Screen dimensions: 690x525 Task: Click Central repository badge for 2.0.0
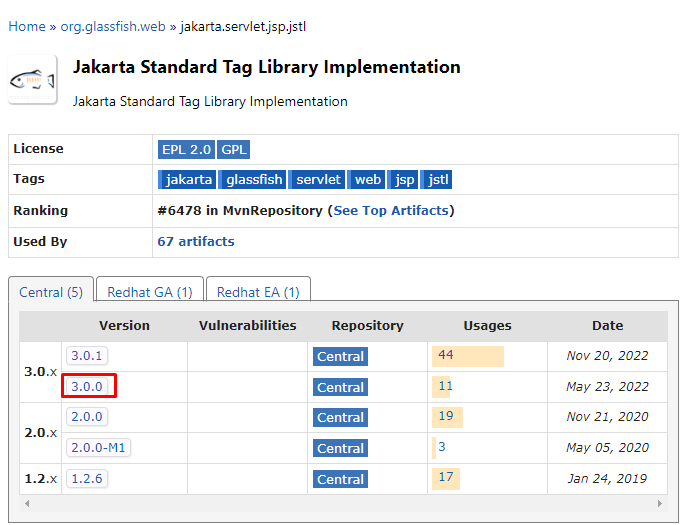click(340, 417)
